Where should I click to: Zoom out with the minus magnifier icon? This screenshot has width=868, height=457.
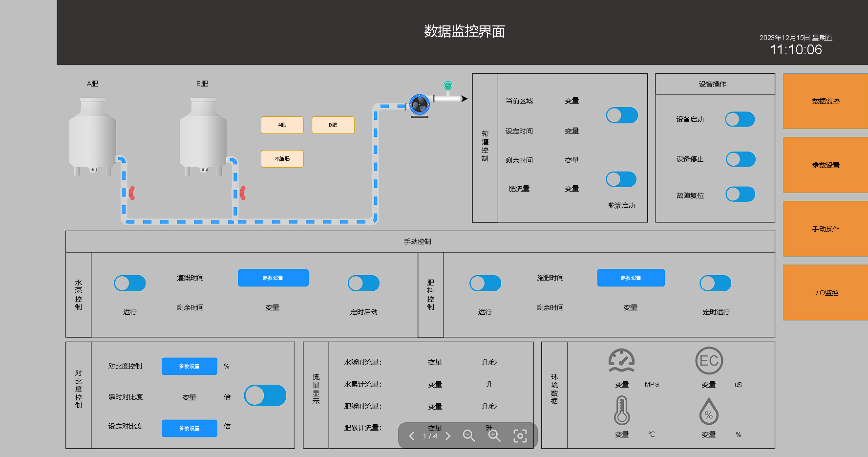coord(469,435)
